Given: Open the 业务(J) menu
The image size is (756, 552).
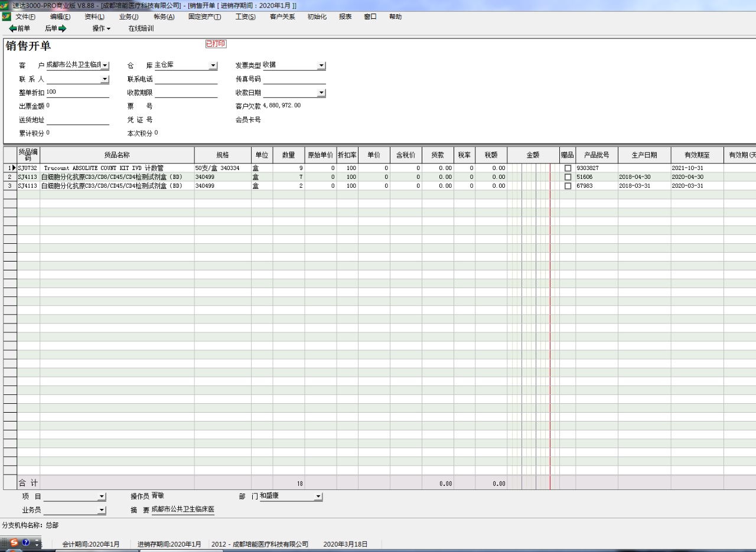Looking at the screenshot, I should coord(129,17).
